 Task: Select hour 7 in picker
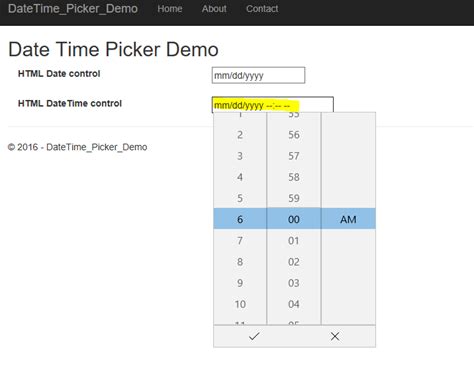point(240,240)
